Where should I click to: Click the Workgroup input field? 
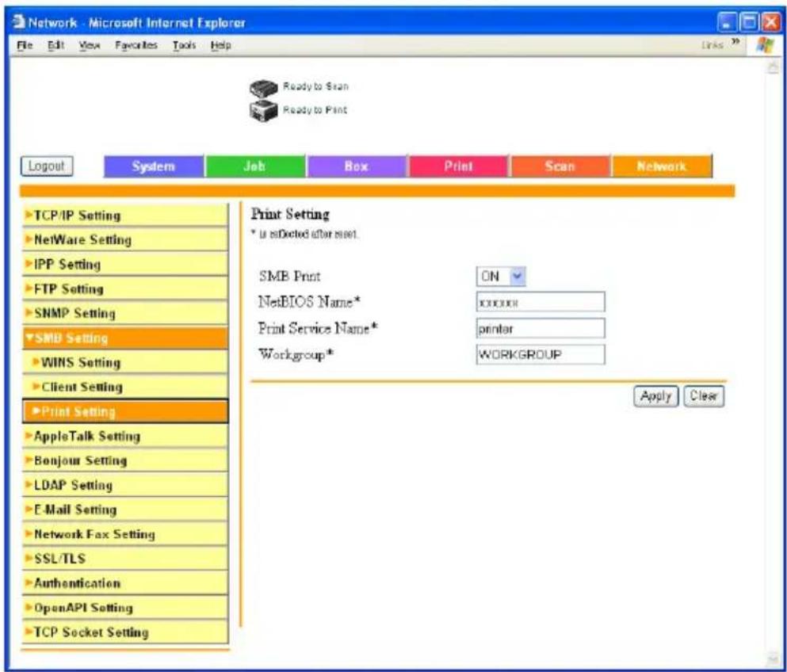coord(541,354)
